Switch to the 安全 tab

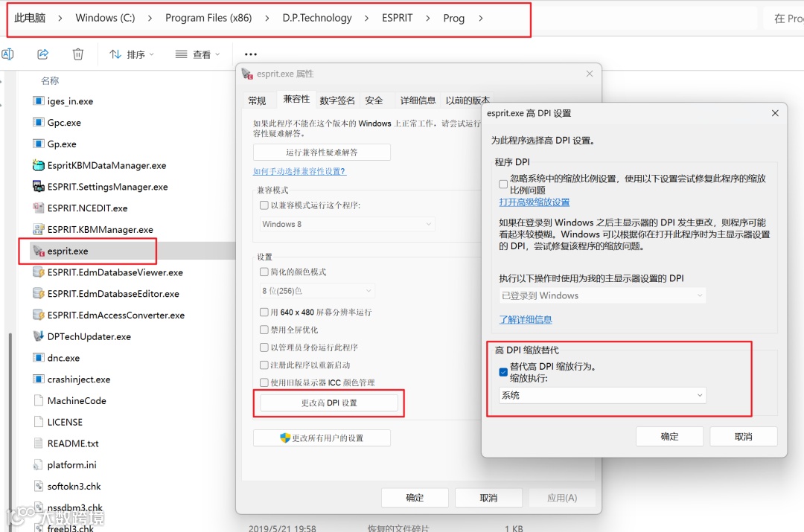(x=374, y=100)
